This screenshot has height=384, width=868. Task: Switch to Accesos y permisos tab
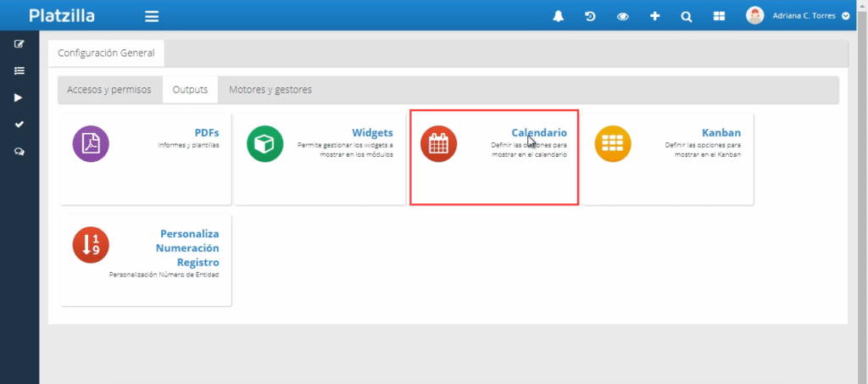[x=109, y=90]
